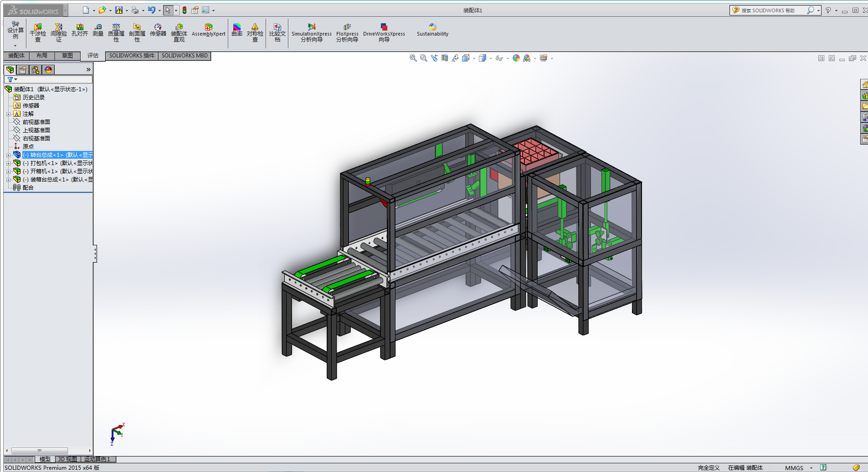Expand the 注解 annotations folder

(x=8, y=114)
